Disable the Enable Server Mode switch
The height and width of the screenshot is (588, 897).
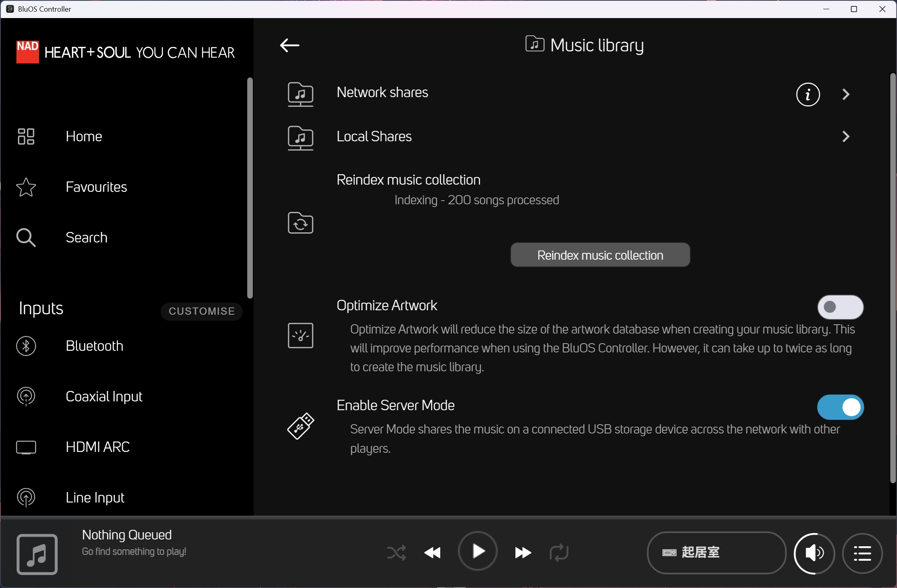840,407
